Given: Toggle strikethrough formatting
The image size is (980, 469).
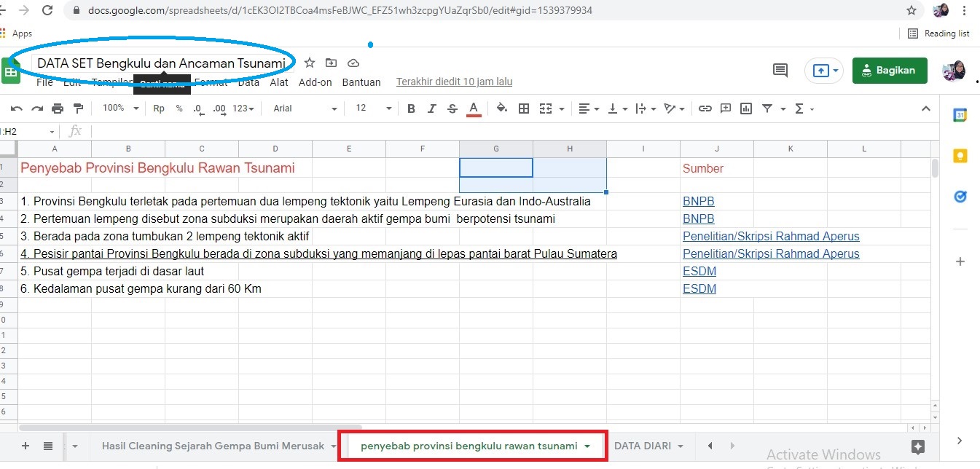Looking at the screenshot, I should point(452,109).
